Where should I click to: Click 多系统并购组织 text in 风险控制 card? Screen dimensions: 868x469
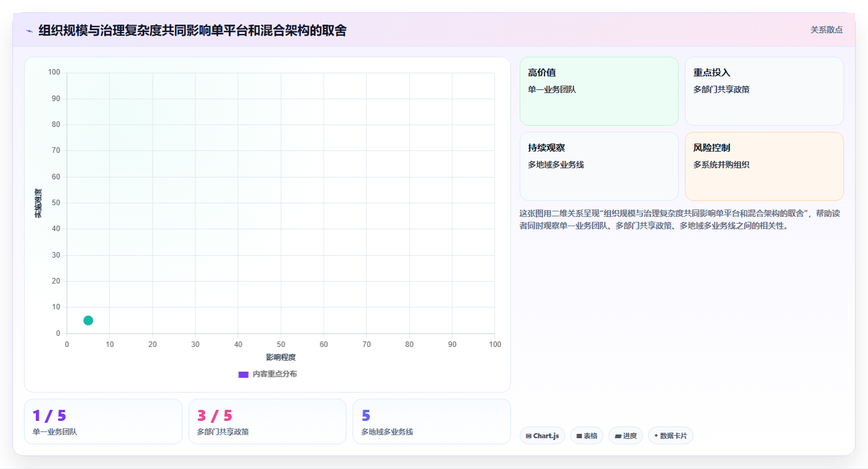click(721, 165)
